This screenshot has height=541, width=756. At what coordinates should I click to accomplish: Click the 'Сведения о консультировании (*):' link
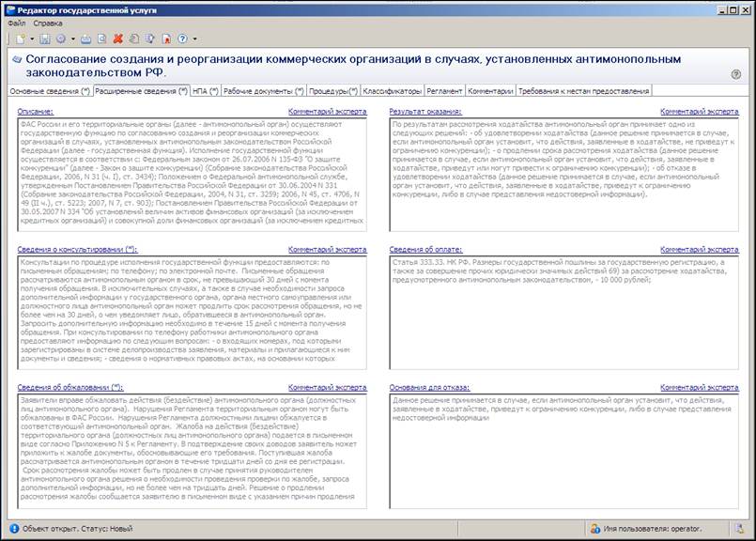(77, 249)
